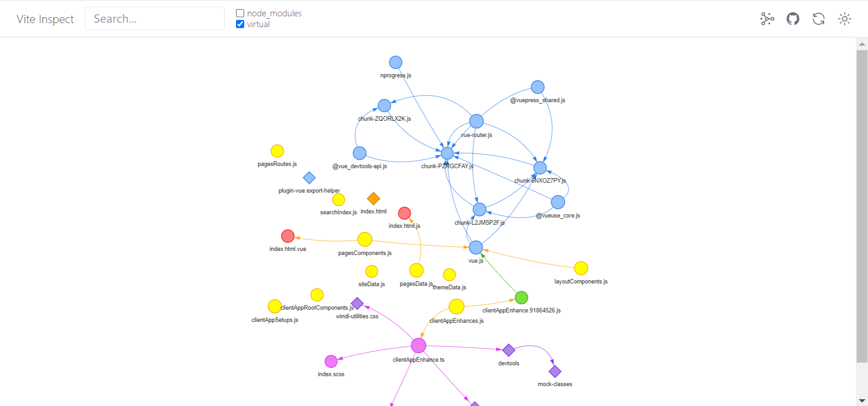Click the vertical scrollbar thumb
This screenshot has height=406, width=868.
pyautogui.click(x=862, y=206)
